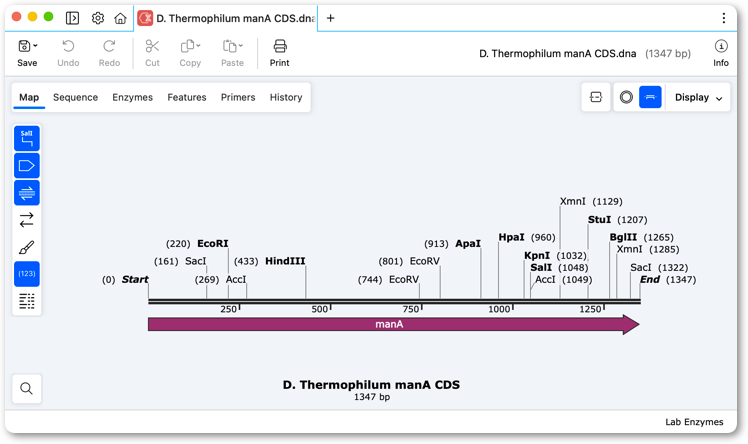Expand the Copy options arrow

tap(198, 46)
